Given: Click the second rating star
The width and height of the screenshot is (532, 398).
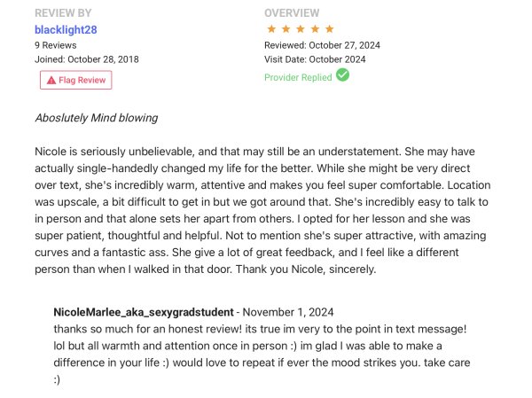Looking at the screenshot, I should coord(286,29).
